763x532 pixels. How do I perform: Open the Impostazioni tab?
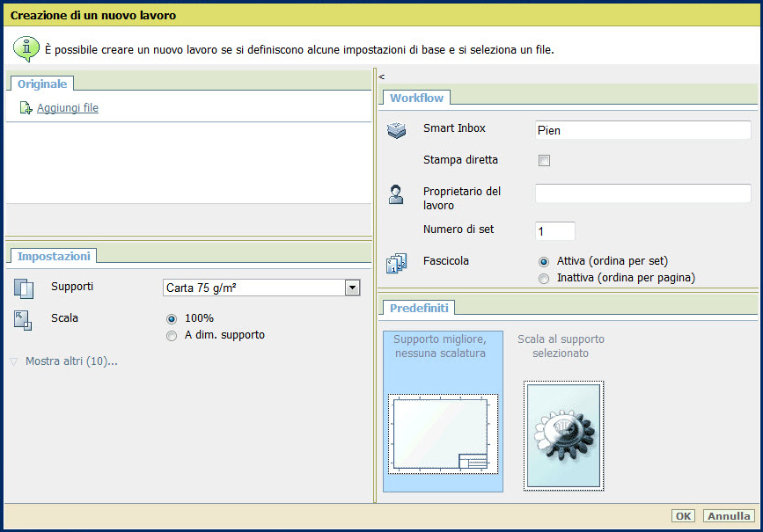pyautogui.click(x=54, y=256)
